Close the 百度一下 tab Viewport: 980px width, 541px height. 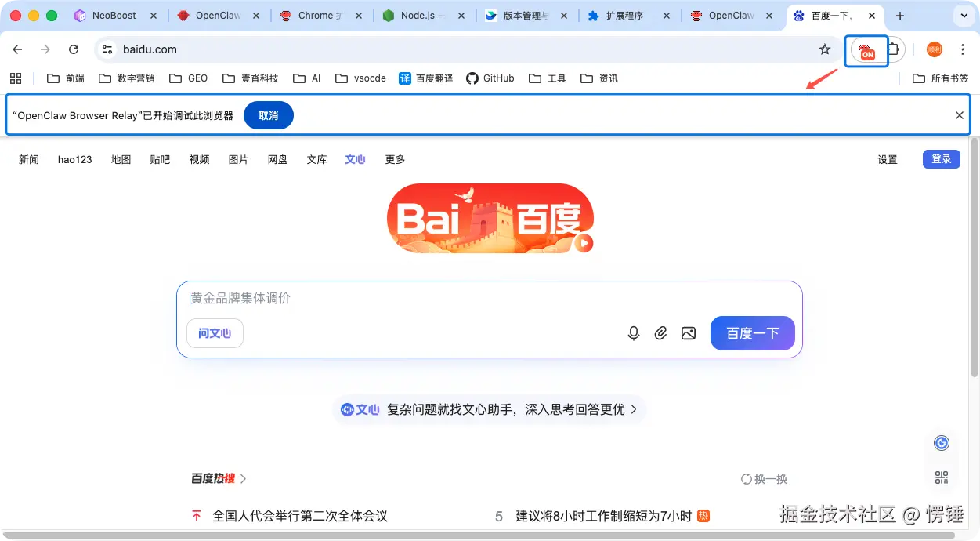pos(872,16)
